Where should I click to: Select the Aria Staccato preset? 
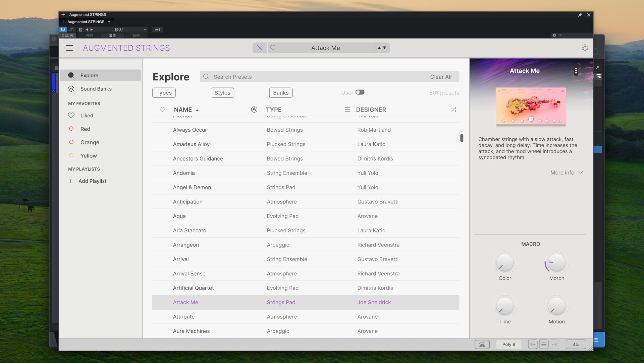306,231
